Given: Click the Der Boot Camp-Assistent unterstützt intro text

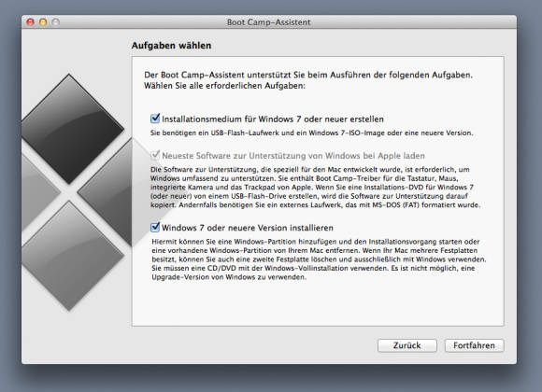Looking at the screenshot, I should click(x=308, y=80).
